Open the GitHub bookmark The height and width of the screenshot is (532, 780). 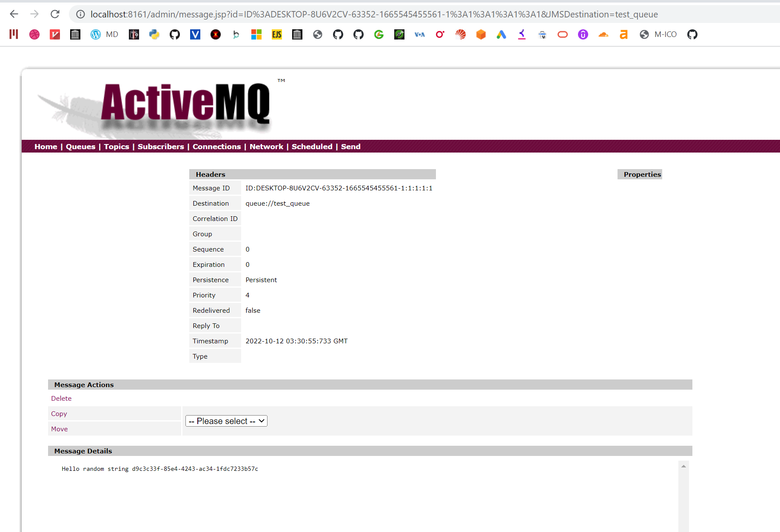[174, 34]
